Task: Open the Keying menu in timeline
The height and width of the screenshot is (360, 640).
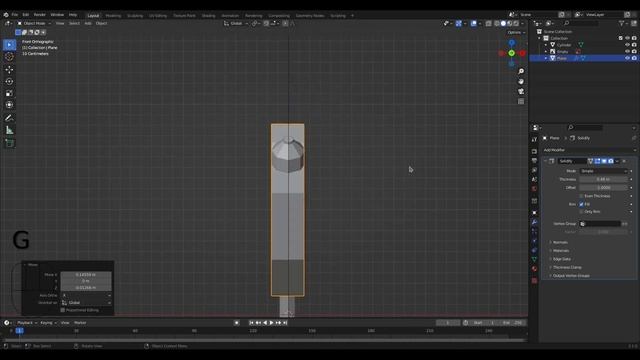Action: pos(48,323)
